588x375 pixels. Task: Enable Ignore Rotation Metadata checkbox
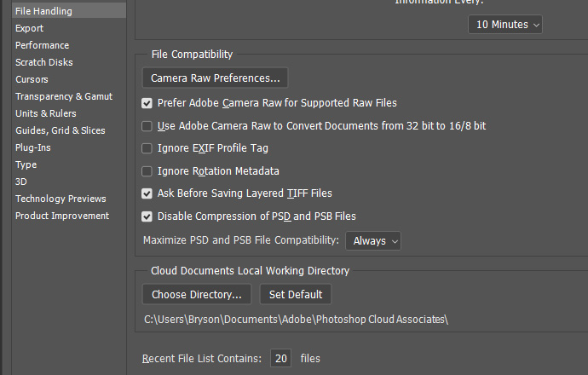[147, 171]
